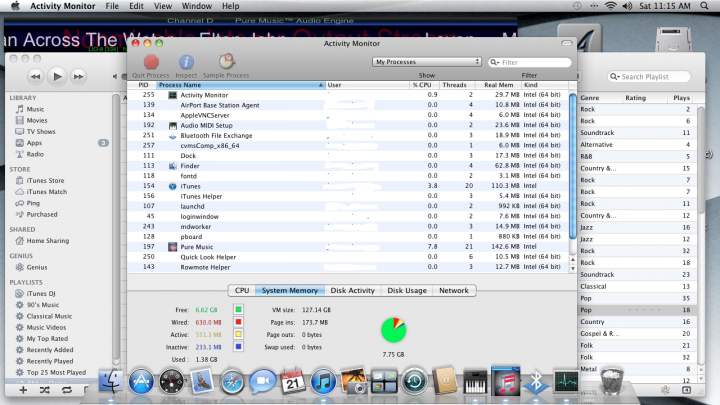Select Classical Music playlist in iTunes
The width and height of the screenshot is (720, 405).
49,316
